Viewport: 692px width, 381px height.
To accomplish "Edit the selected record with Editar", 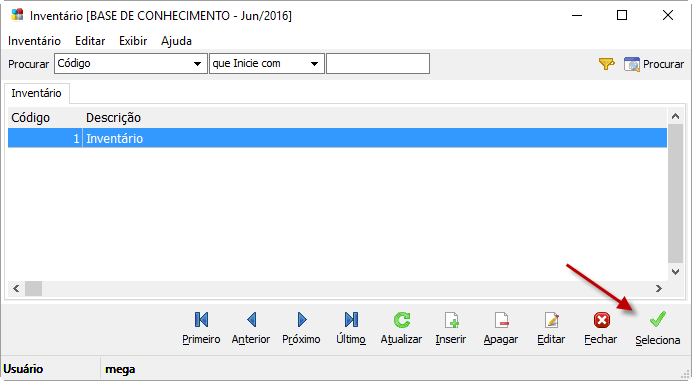I will (551, 328).
